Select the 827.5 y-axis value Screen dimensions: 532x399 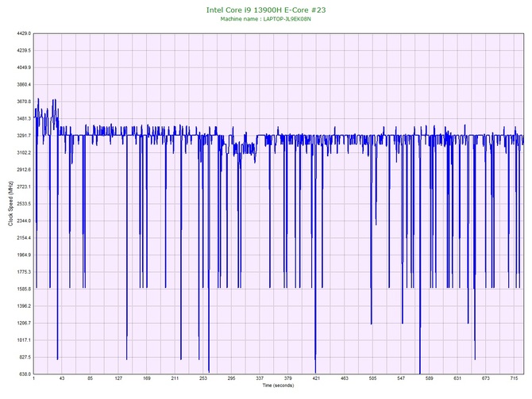[25, 357]
